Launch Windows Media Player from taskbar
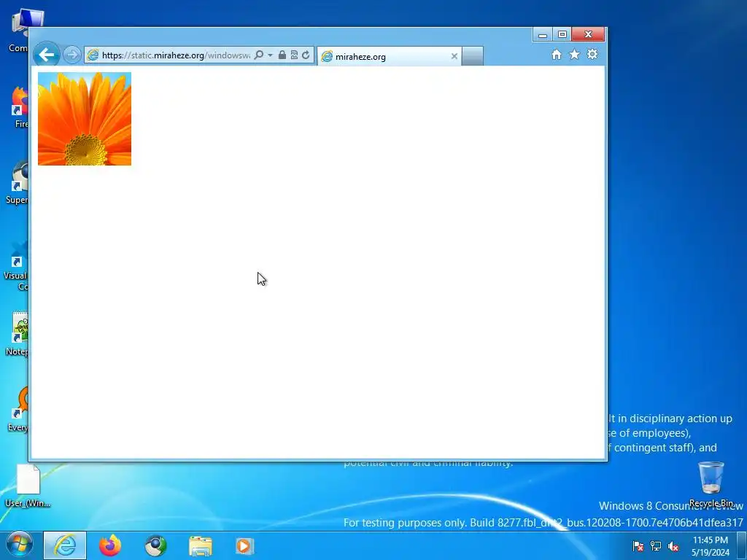Screen dimensions: 747x560 pos(245,545)
